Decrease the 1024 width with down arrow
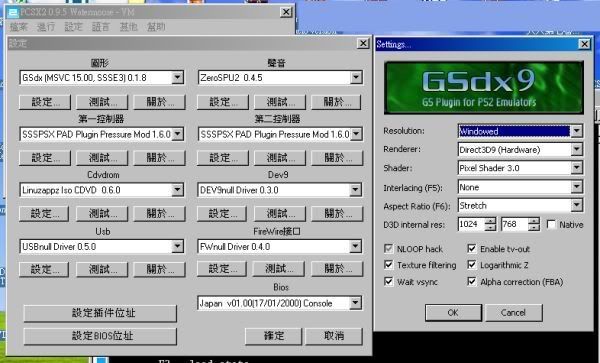The image size is (600, 363). tap(490, 228)
